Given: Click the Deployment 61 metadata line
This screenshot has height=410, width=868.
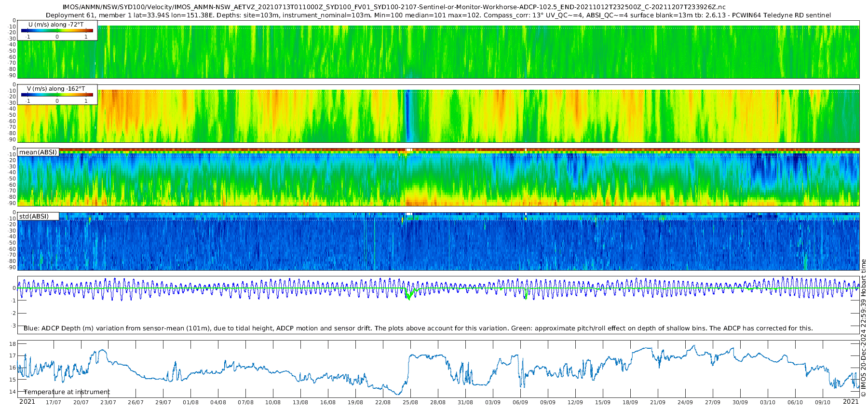Looking at the screenshot, I should click(438, 15).
